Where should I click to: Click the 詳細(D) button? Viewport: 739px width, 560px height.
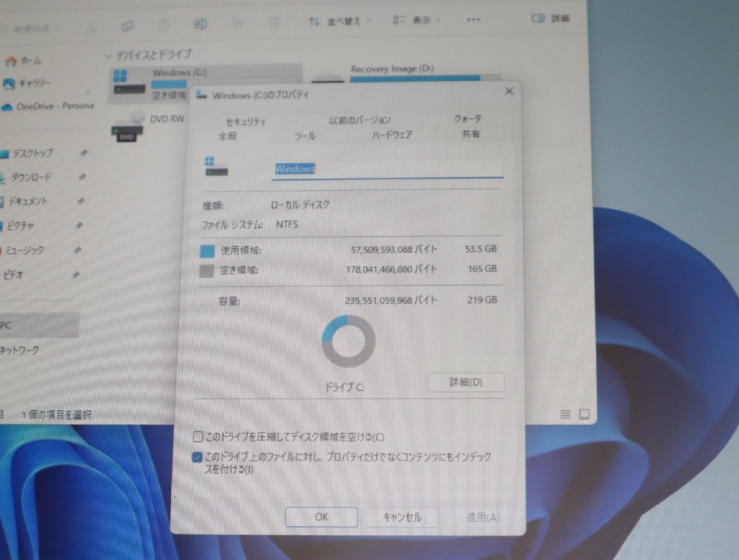coord(466,383)
